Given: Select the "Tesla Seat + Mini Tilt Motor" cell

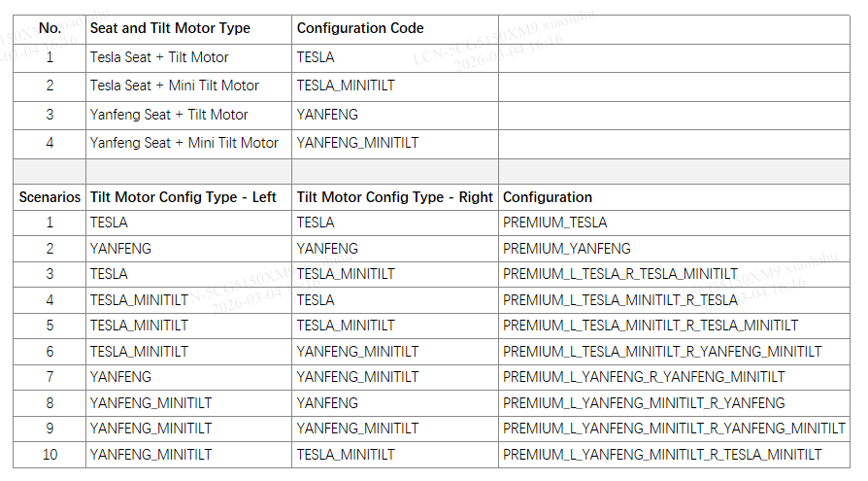Looking at the screenshot, I should click(175, 86).
